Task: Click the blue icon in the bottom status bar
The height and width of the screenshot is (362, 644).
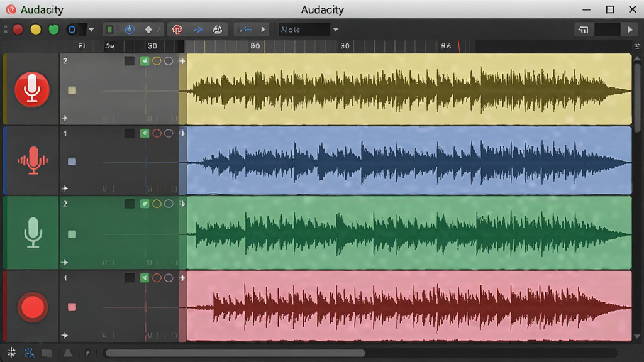Action: click(29, 352)
